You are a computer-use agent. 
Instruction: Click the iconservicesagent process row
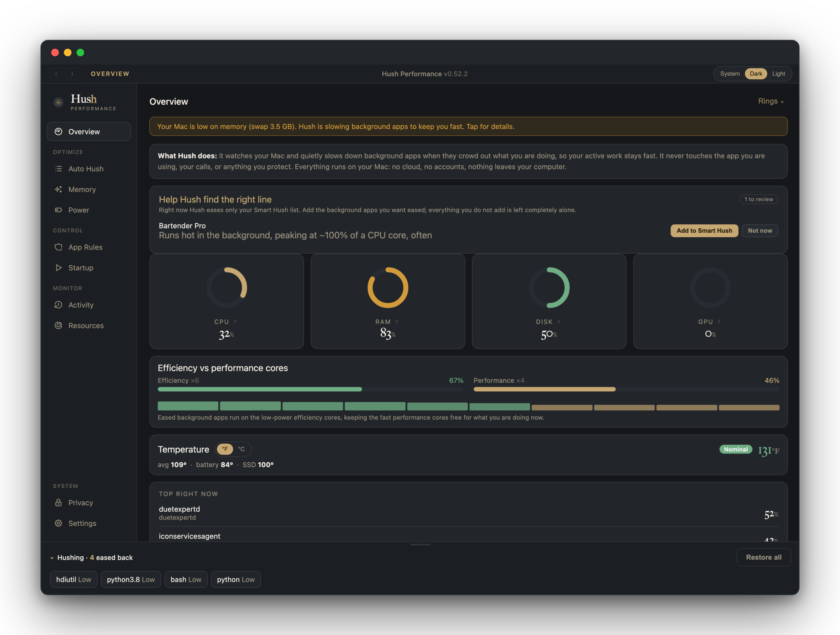click(468, 536)
